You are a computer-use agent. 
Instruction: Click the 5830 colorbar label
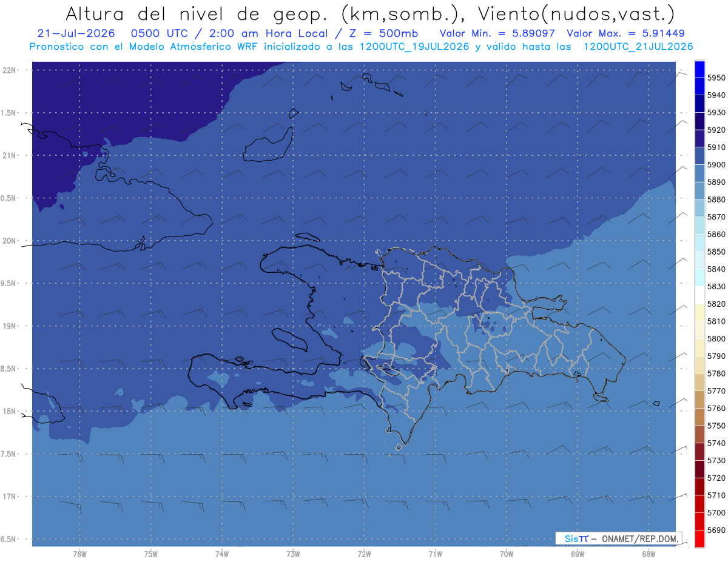[716, 286]
